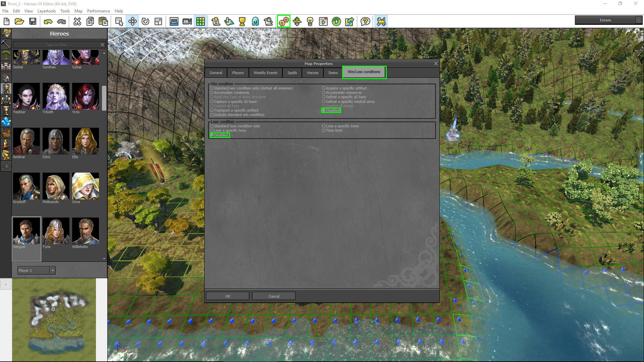Select the blue crystal resources palette
The height and width of the screenshot is (362, 644).
(x=6, y=122)
